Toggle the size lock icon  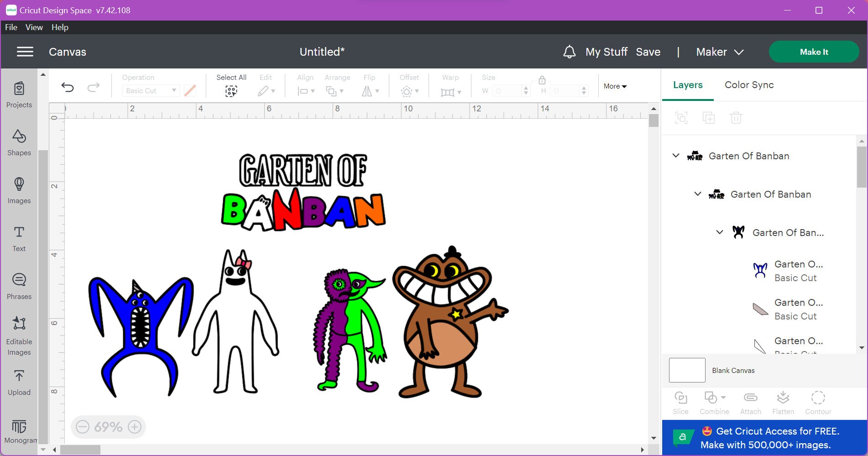pyautogui.click(x=542, y=80)
